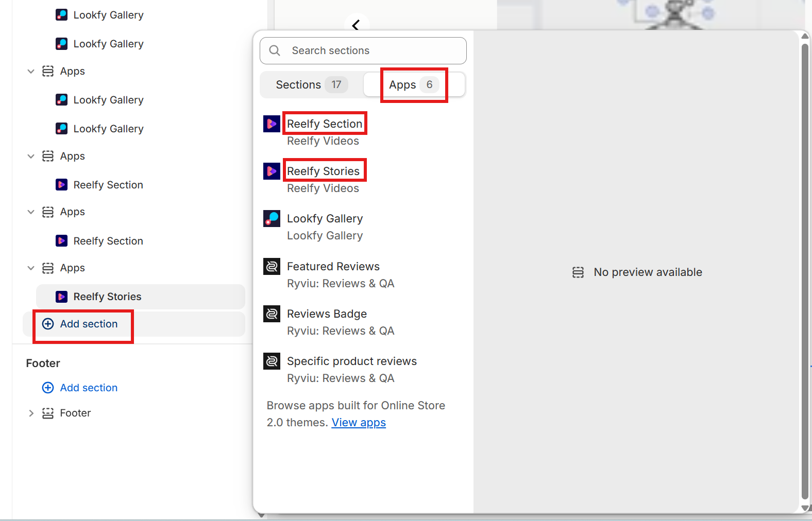The height and width of the screenshot is (521, 812).
Task: Click the magnifier icon in the search box
Action: (x=275, y=50)
